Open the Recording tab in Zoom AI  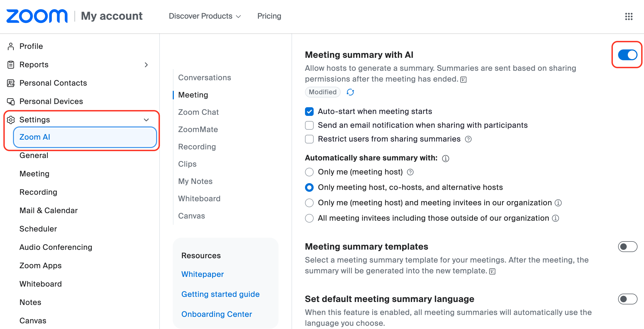click(197, 147)
